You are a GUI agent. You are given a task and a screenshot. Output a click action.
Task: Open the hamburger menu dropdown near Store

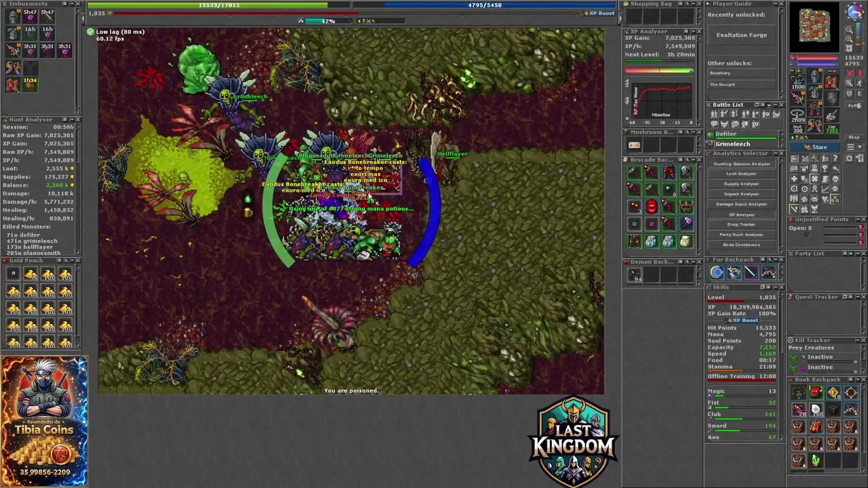click(854, 147)
